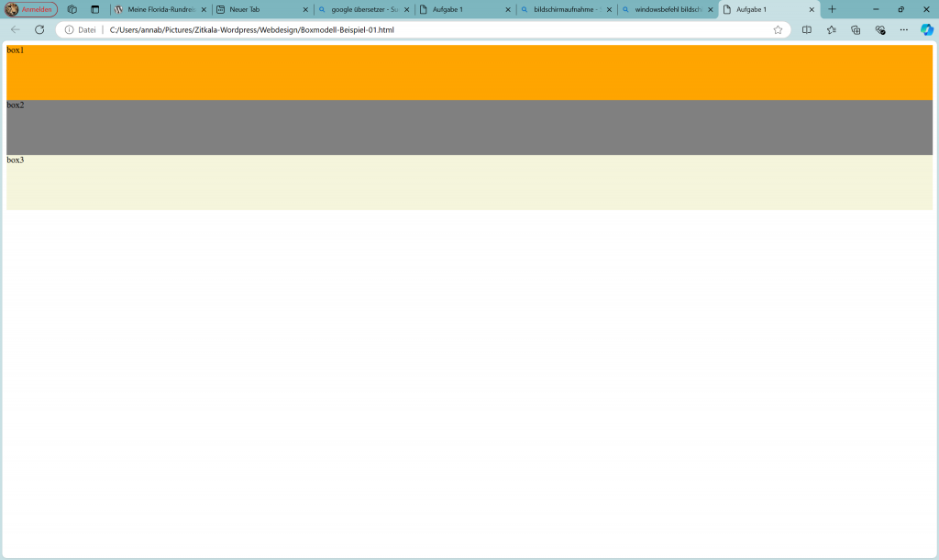Open Settings and more ellipsis menu
This screenshot has height=560, width=939.
pos(903,29)
